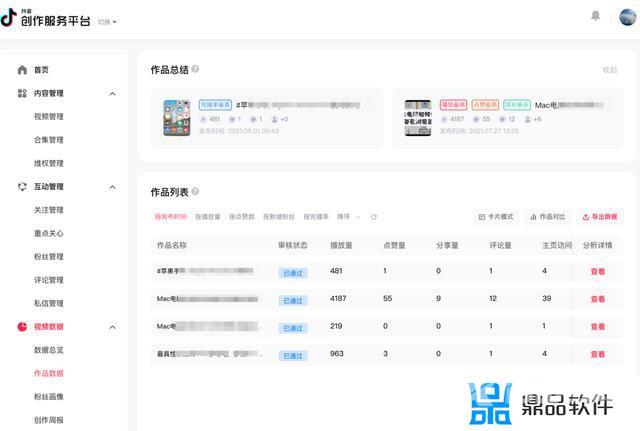Click the 内容管理 grid icon
Image resolution: width=640 pixels, height=431 pixels.
tap(22, 93)
